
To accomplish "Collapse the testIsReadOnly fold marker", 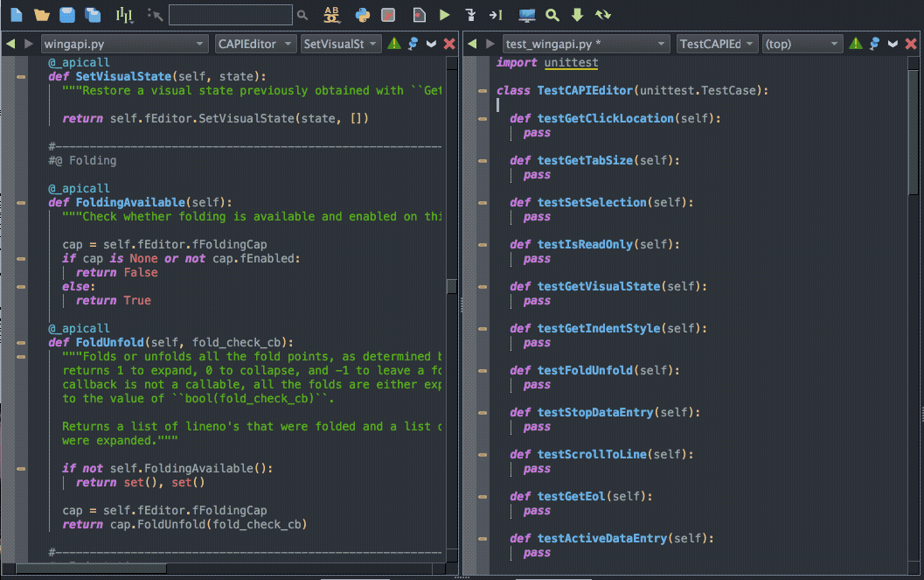I will 483,245.
